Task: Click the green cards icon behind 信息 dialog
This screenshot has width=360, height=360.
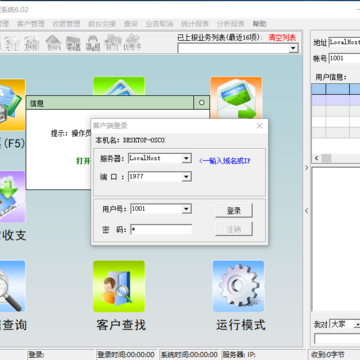Action: [119, 86]
